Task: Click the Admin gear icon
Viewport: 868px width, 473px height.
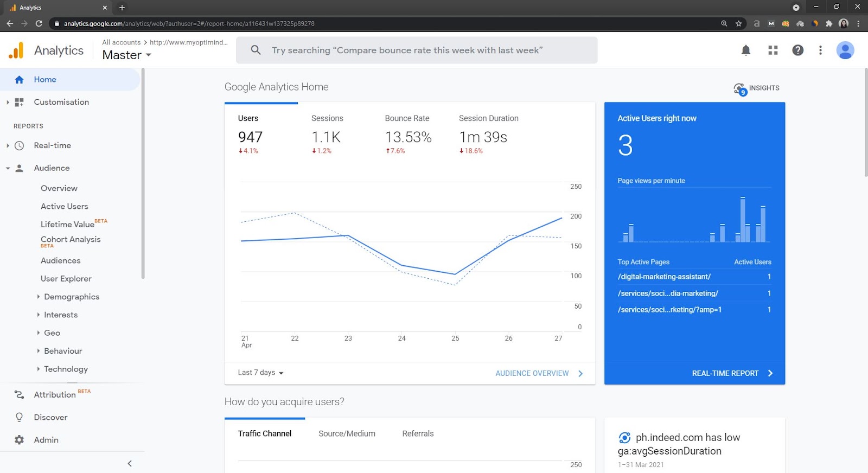Action: (20, 440)
